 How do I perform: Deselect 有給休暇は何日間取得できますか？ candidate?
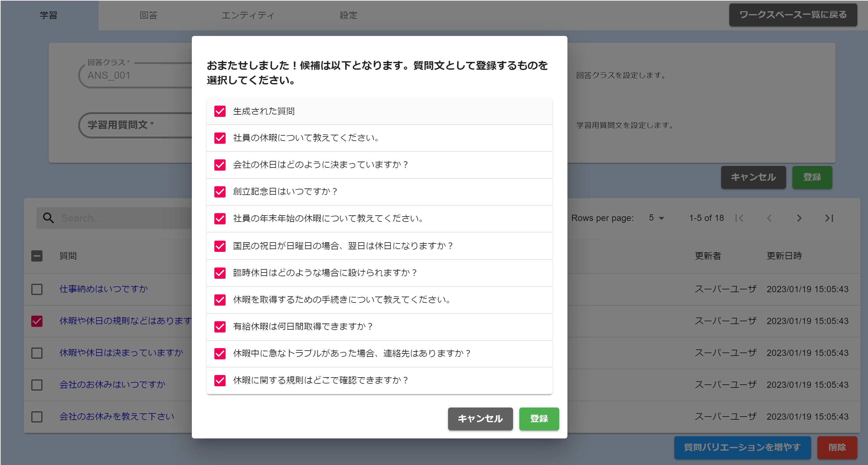(220, 326)
